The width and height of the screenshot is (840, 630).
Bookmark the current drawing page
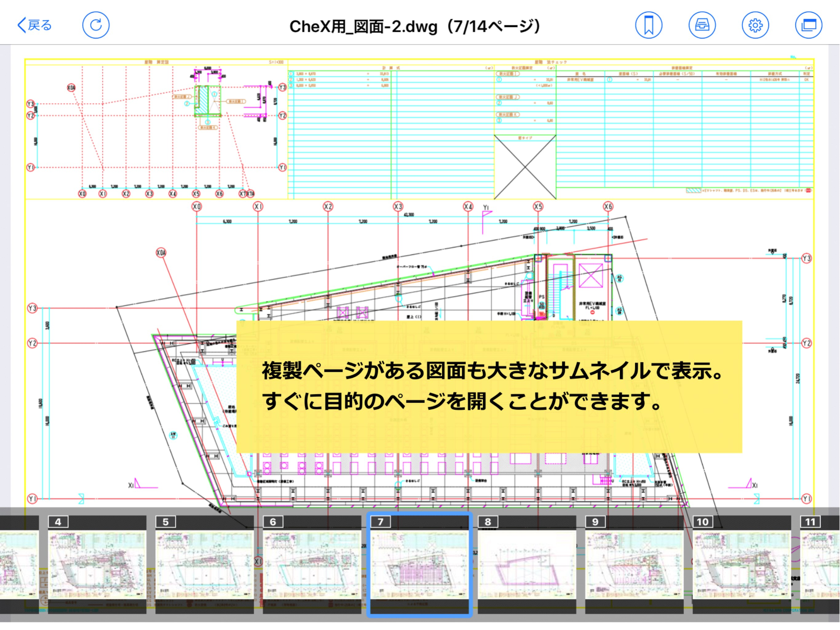pyautogui.click(x=649, y=25)
